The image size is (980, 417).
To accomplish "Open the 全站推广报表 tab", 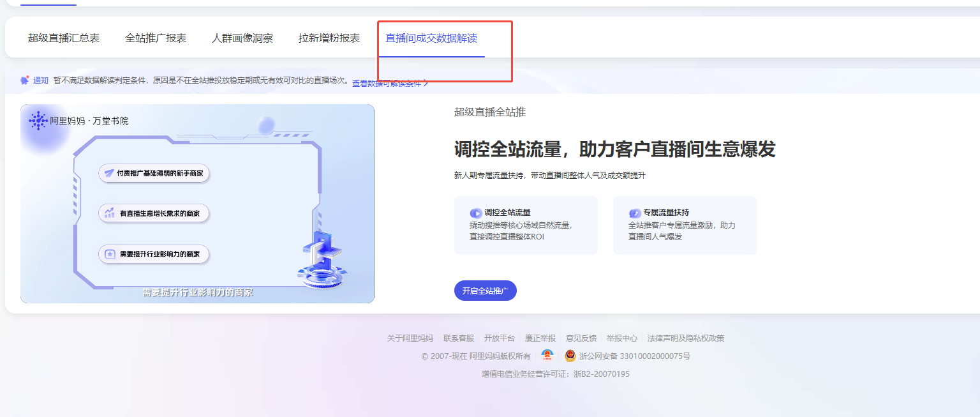I will 156,38.
